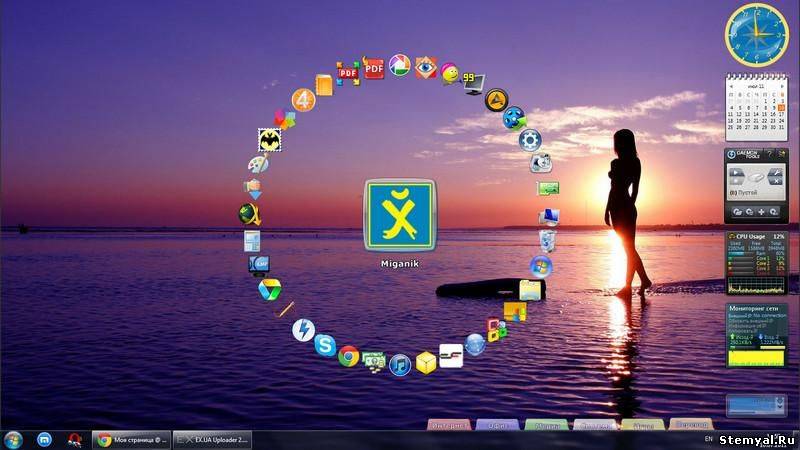Launch the paint palette icon

[259, 163]
